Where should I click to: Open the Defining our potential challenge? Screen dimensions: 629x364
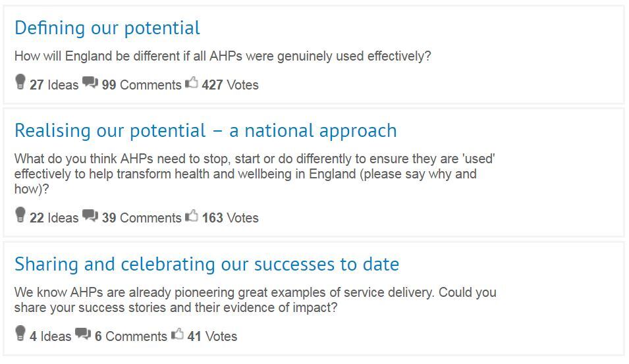pos(107,28)
